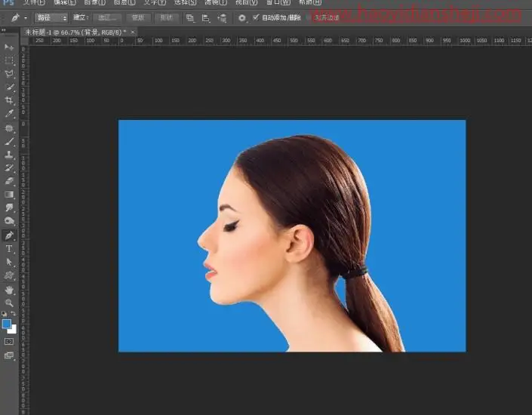Click the white background color swatch
The image size is (532, 415).
[13, 330]
